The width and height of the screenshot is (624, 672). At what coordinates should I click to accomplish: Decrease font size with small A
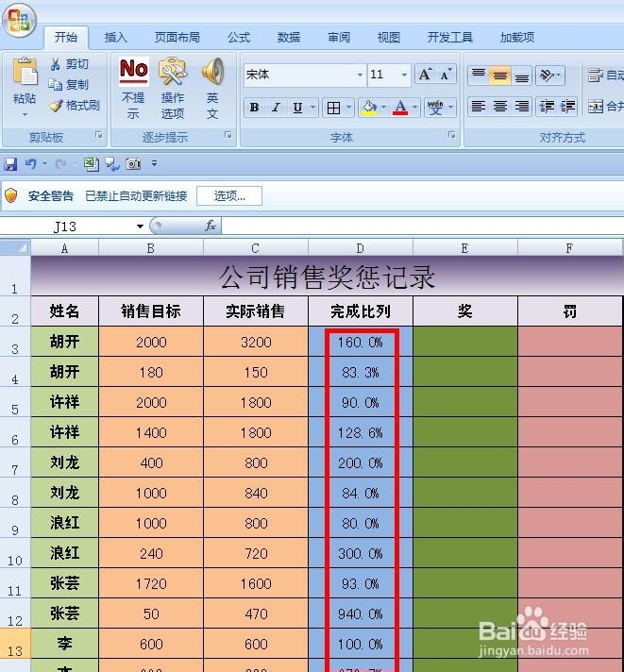pyautogui.click(x=446, y=75)
